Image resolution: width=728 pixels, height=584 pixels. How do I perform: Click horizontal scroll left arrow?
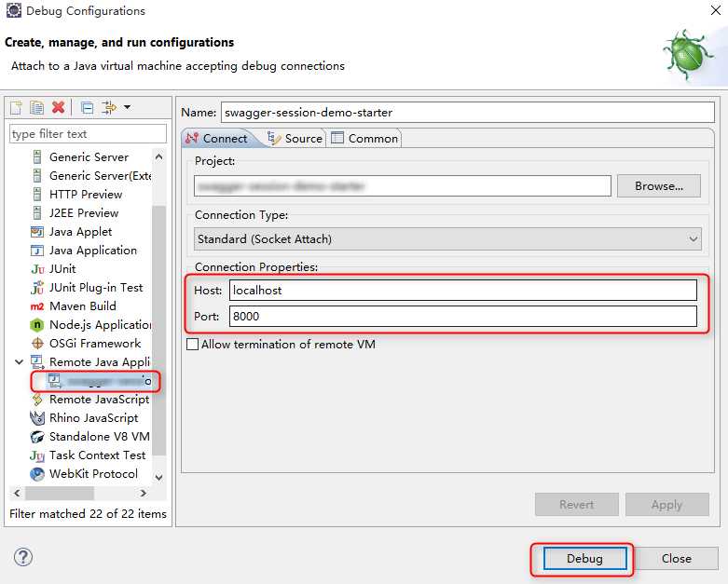click(x=17, y=493)
